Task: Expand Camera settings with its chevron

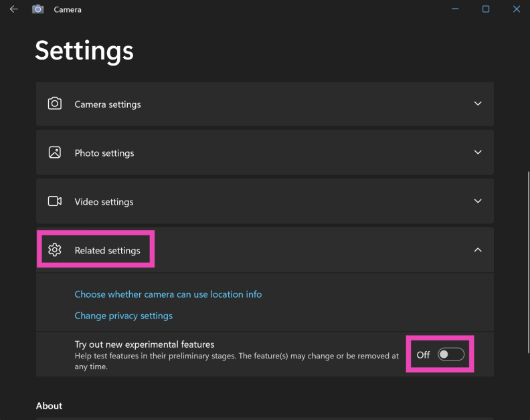Action: (478, 104)
